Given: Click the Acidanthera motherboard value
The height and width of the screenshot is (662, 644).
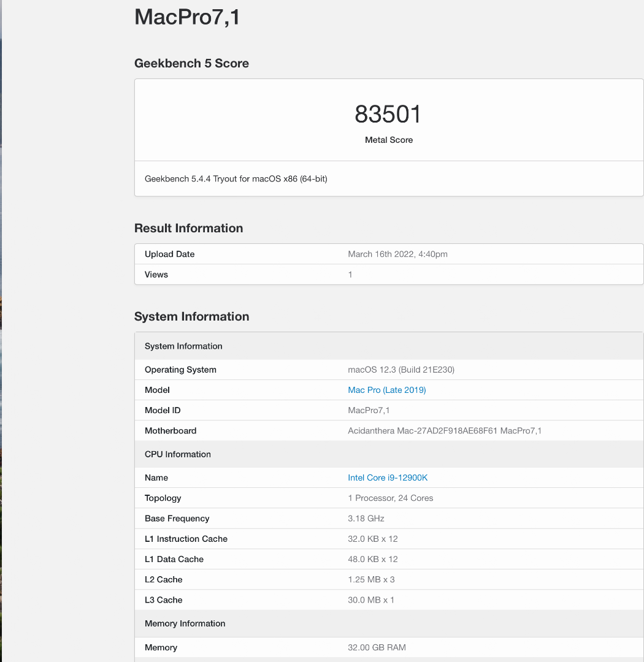Looking at the screenshot, I should coord(444,431).
